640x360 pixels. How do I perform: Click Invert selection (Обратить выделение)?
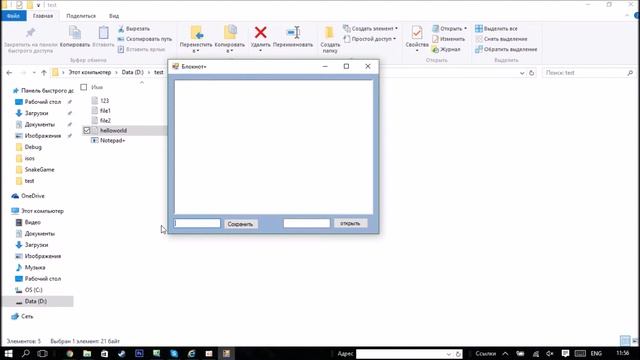(506, 49)
